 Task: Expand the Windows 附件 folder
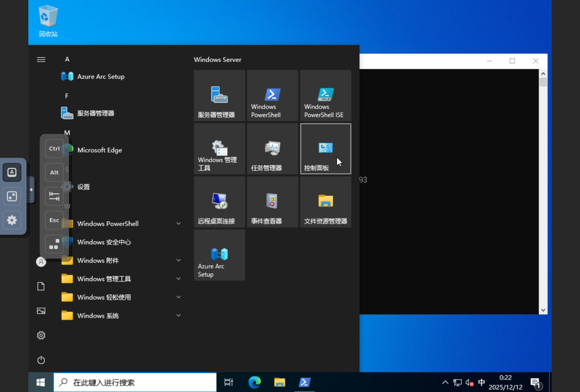[98, 260]
